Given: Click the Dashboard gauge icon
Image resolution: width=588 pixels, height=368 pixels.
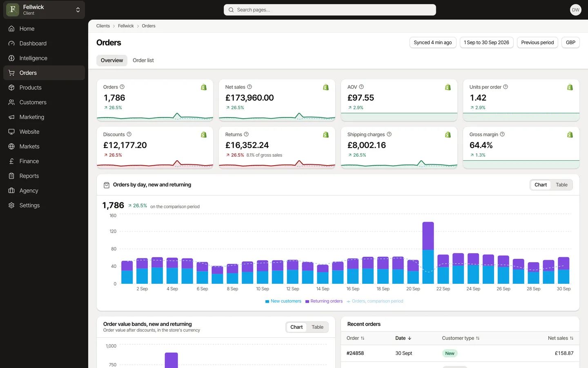Looking at the screenshot, I should 11,43.
